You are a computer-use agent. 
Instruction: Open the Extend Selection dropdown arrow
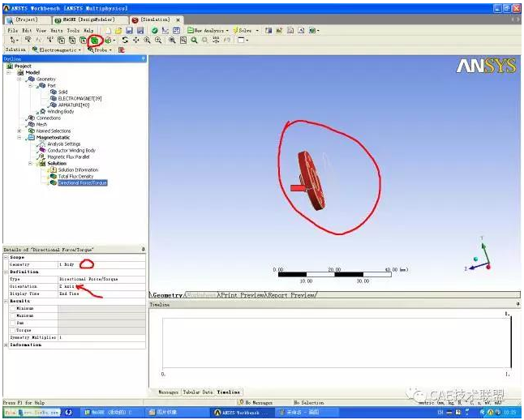pyautogui.click(x=114, y=41)
